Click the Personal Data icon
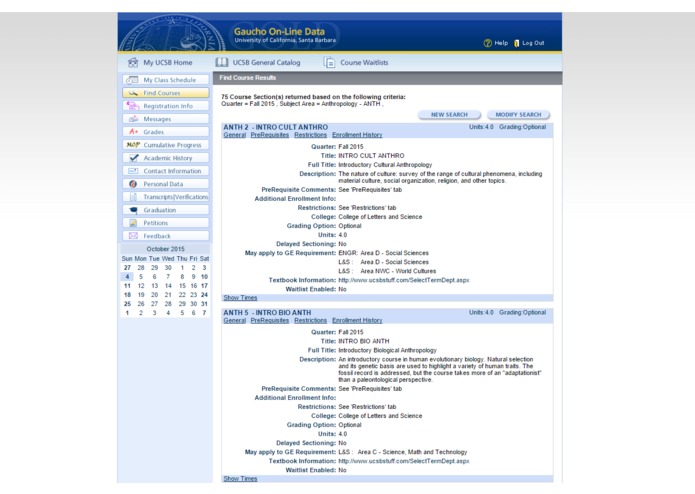The height and width of the screenshot is (494, 695). [x=133, y=184]
